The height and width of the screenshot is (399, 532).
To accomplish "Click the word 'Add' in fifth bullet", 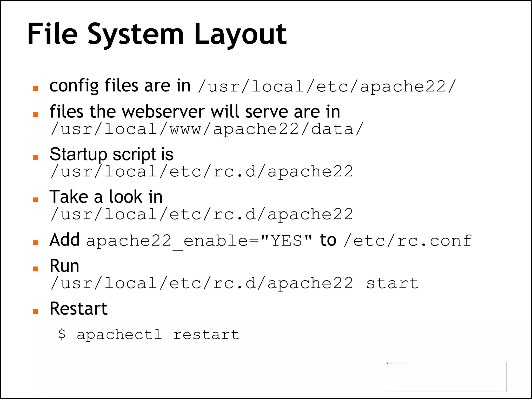I will coord(65,240).
